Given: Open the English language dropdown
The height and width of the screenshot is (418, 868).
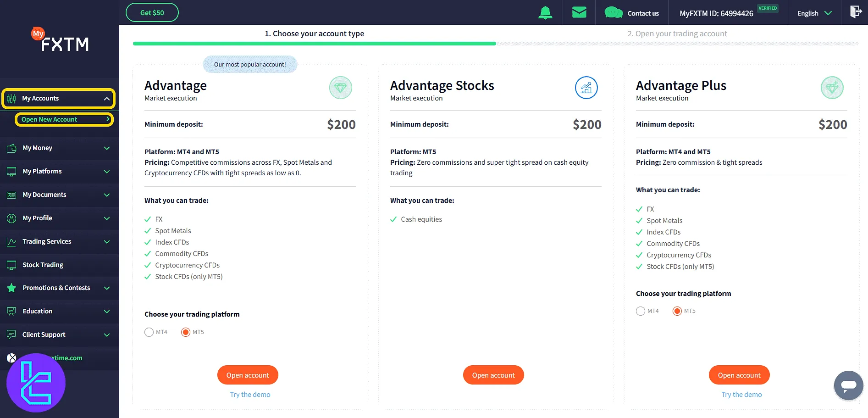Looking at the screenshot, I should tap(814, 13).
